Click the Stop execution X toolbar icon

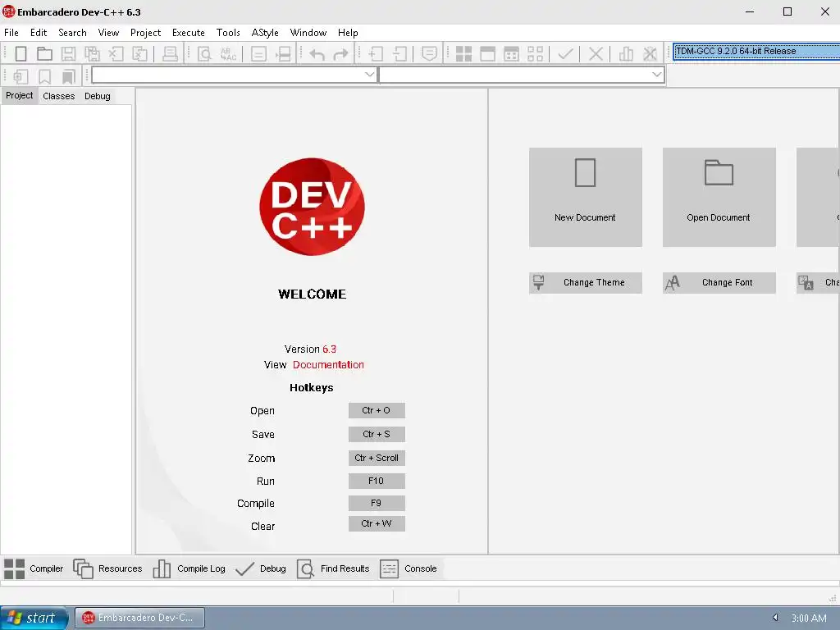coord(596,53)
